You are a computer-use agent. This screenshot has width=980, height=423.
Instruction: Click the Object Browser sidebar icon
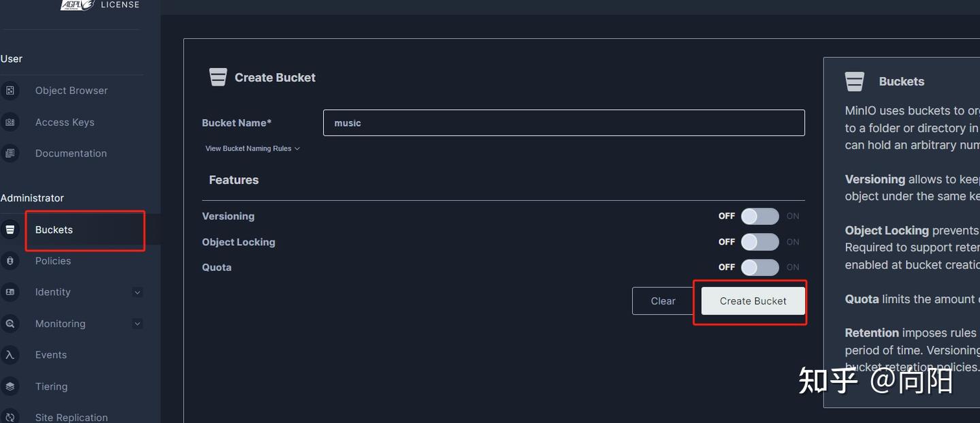coord(10,91)
